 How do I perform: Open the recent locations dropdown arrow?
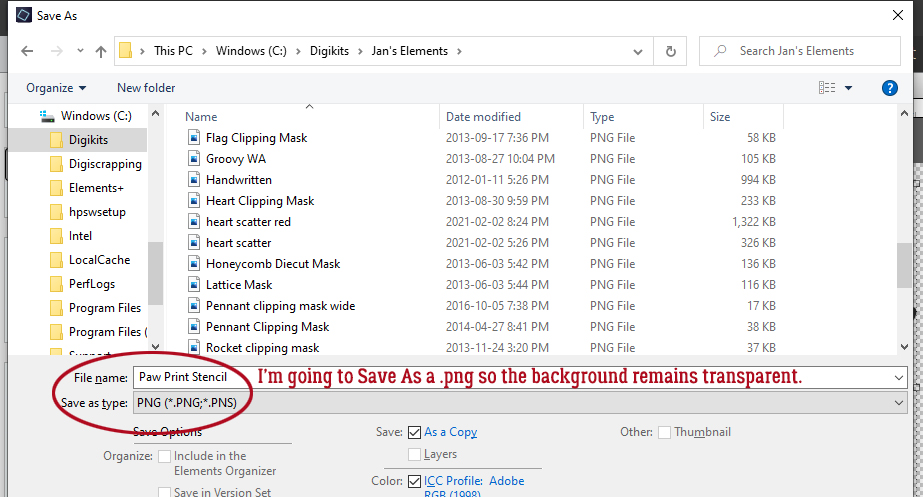(x=80, y=51)
